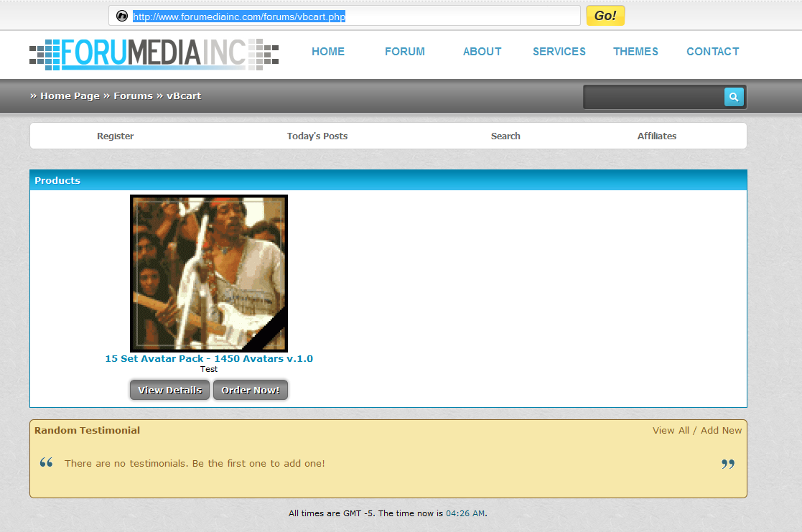802x532 pixels.
Task: Open the ABOUT menu item
Action: point(482,52)
